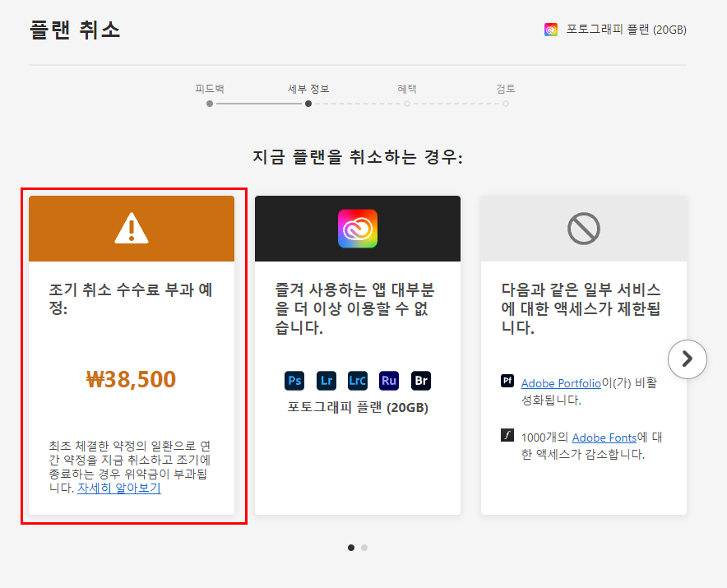Click the 조기 취소 수수료 부과 예정 title
Image resolution: width=727 pixels, height=588 pixels.
[131, 299]
